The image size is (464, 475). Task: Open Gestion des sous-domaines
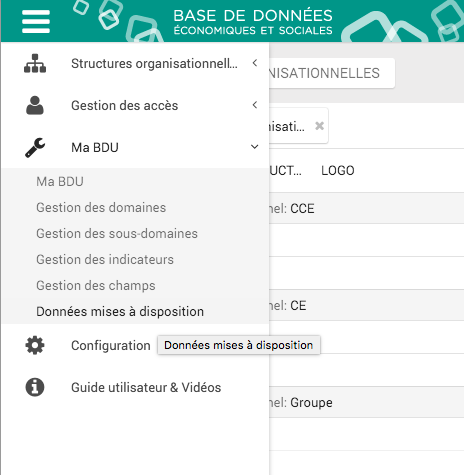coord(117,234)
